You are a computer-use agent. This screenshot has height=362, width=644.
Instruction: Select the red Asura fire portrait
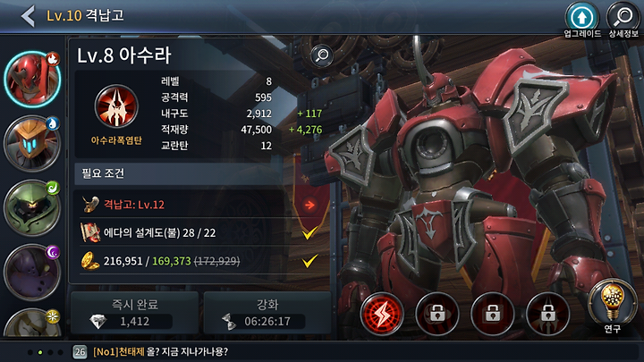click(x=32, y=80)
